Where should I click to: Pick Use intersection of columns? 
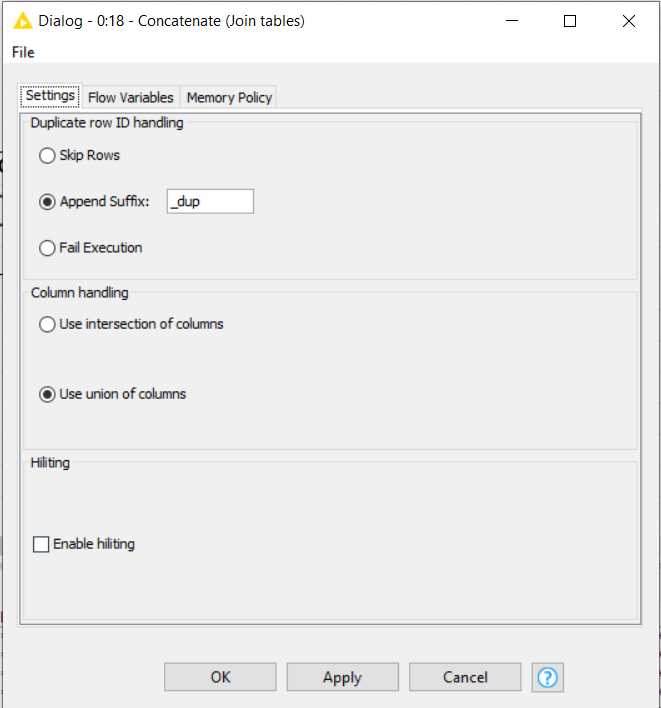(x=47, y=324)
